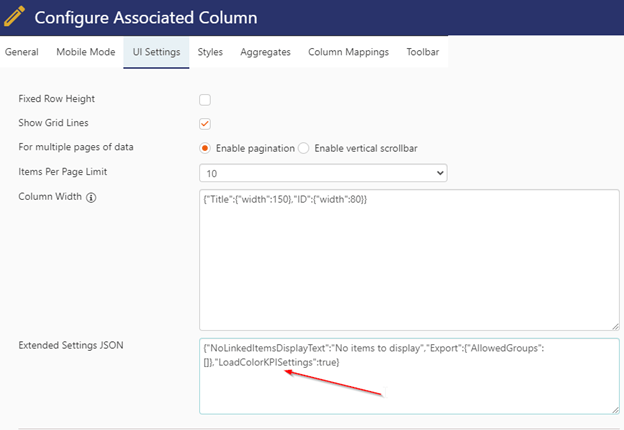Screen dimensions: 624x430
Task: Click the pencil edit icon in header
Action: click(x=14, y=17)
